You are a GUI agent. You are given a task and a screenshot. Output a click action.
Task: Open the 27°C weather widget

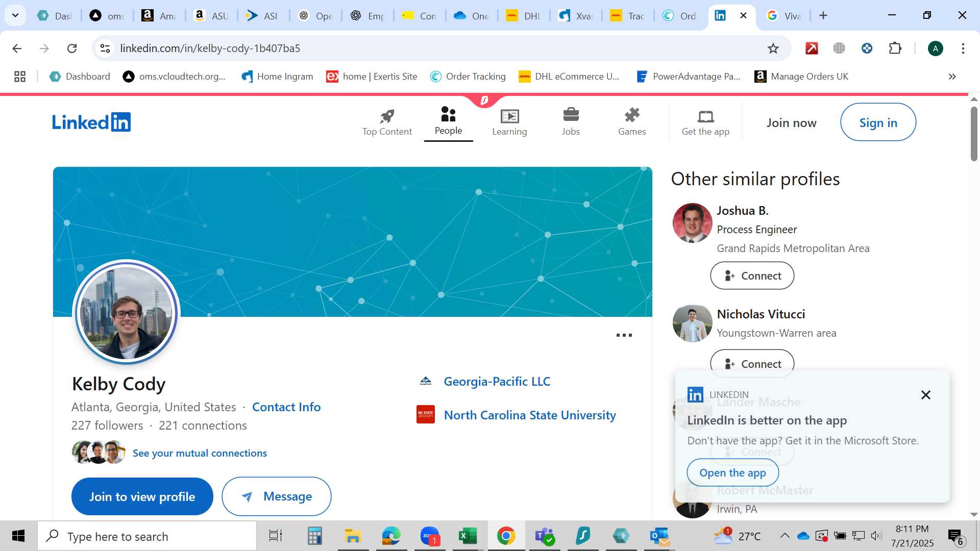click(738, 536)
